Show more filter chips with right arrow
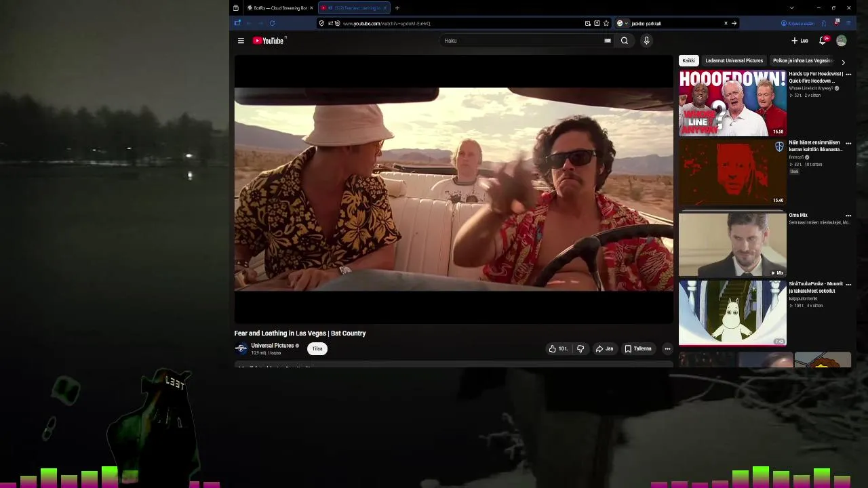 pyautogui.click(x=843, y=62)
